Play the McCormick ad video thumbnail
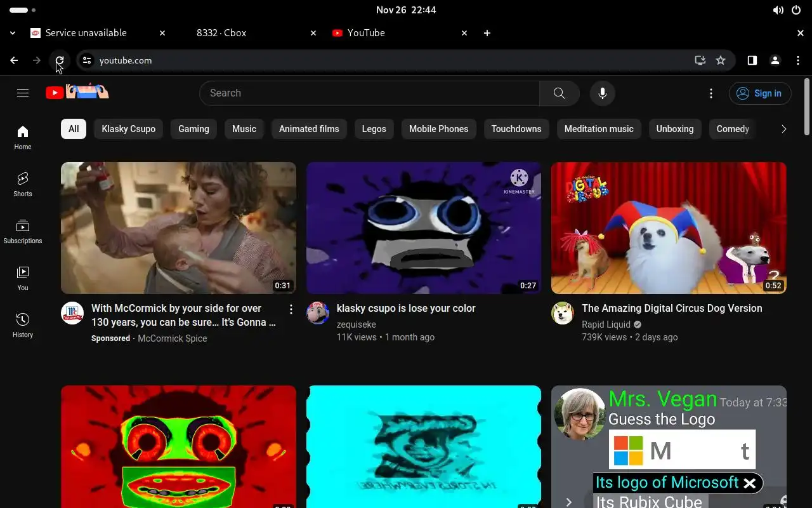812x508 pixels. (x=178, y=228)
